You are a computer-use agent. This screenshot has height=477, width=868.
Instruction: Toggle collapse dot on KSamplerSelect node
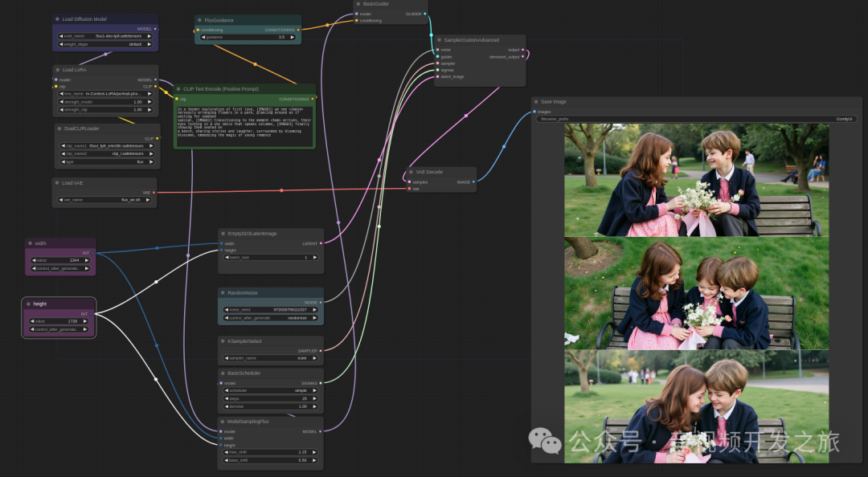[223, 341]
